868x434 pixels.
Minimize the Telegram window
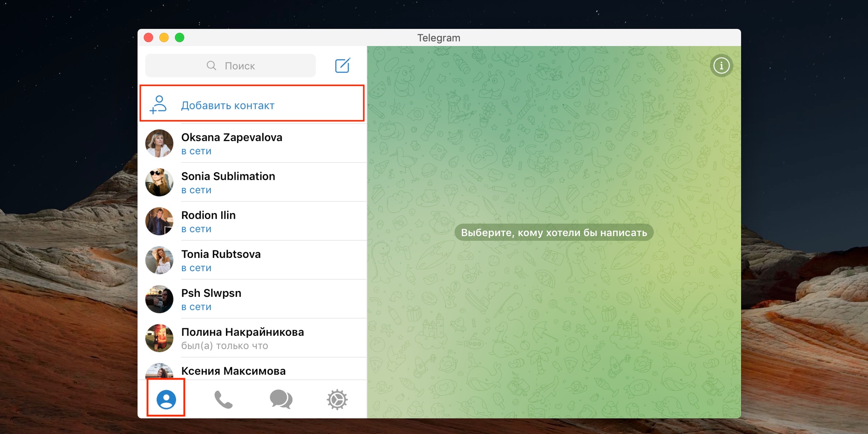click(164, 37)
